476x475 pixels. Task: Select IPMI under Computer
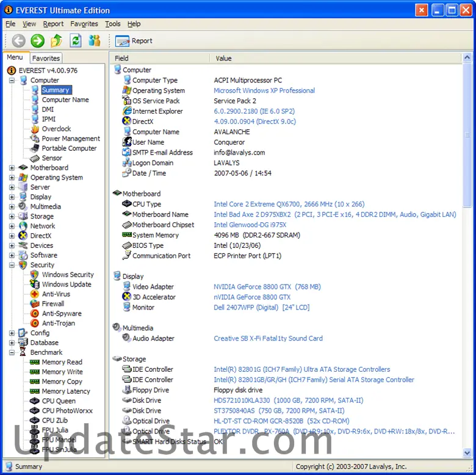tap(49, 119)
